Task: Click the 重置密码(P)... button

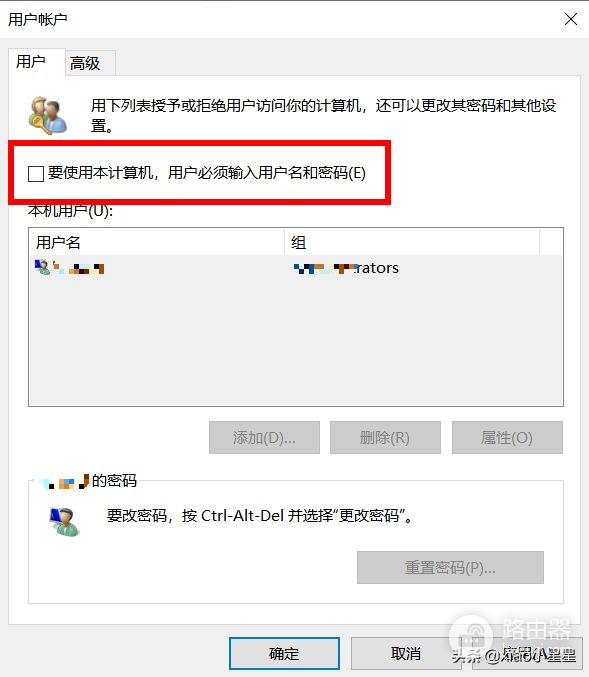Action: pos(450,567)
